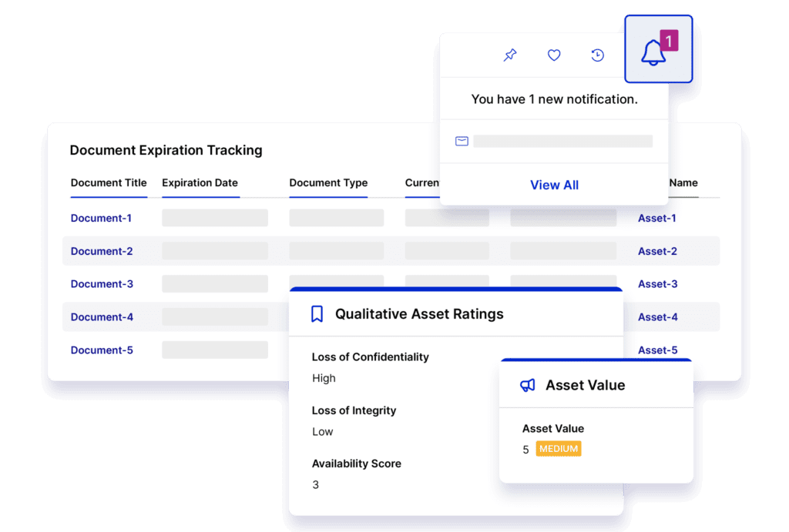Click the envelope icon in notification row
This screenshot has width=789, height=532.
[x=462, y=141]
